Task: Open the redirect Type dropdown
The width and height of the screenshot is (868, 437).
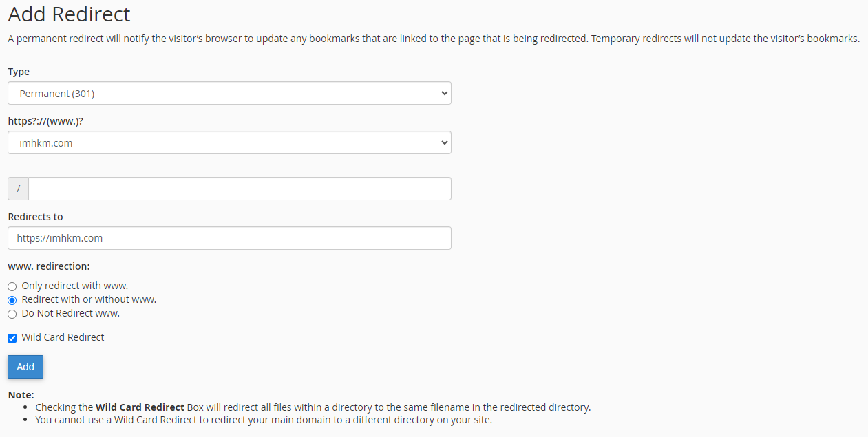Action: [x=229, y=93]
